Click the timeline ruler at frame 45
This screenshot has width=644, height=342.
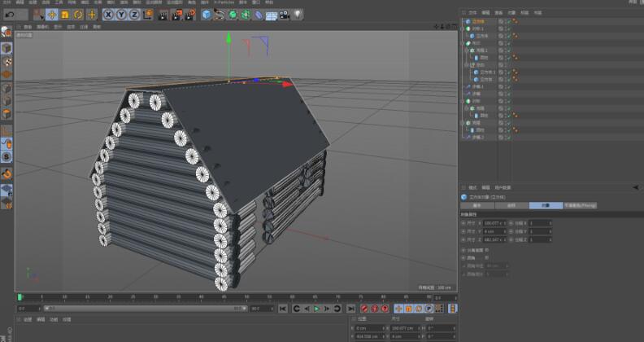click(x=223, y=297)
